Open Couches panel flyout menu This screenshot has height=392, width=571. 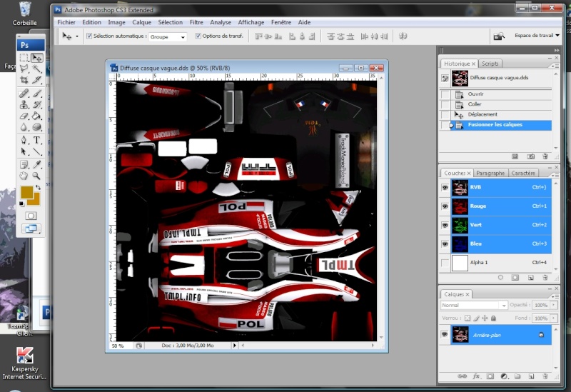555,175
